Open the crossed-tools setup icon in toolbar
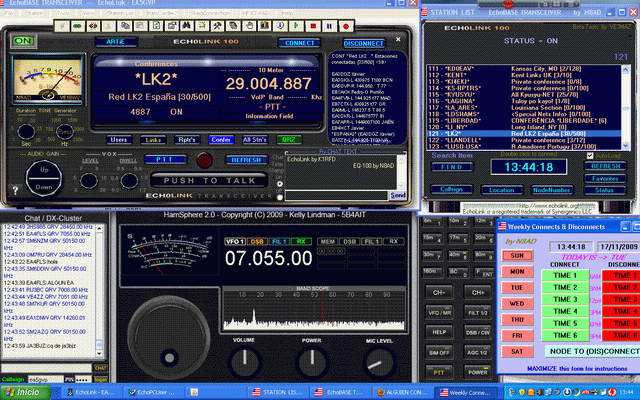Image resolution: width=640 pixels, height=400 pixels. [217, 26]
